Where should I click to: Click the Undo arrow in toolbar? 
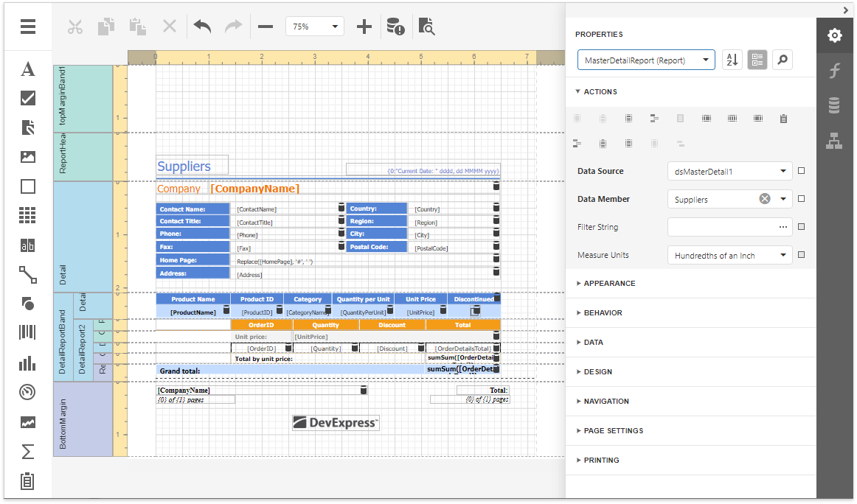coord(202,27)
